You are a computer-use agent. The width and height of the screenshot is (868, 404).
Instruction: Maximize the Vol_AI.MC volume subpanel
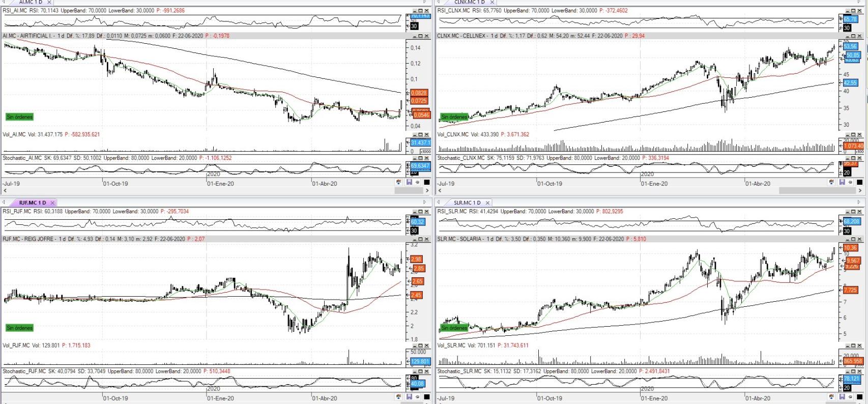click(x=421, y=134)
